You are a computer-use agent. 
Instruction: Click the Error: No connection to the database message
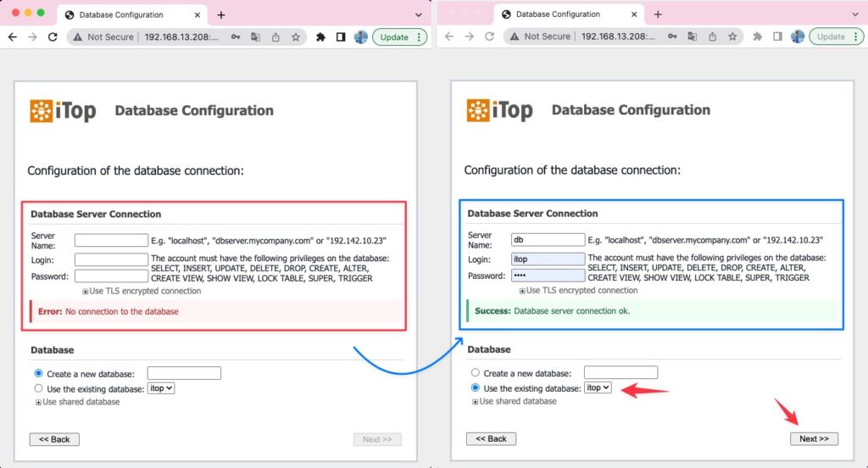tap(108, 312)
